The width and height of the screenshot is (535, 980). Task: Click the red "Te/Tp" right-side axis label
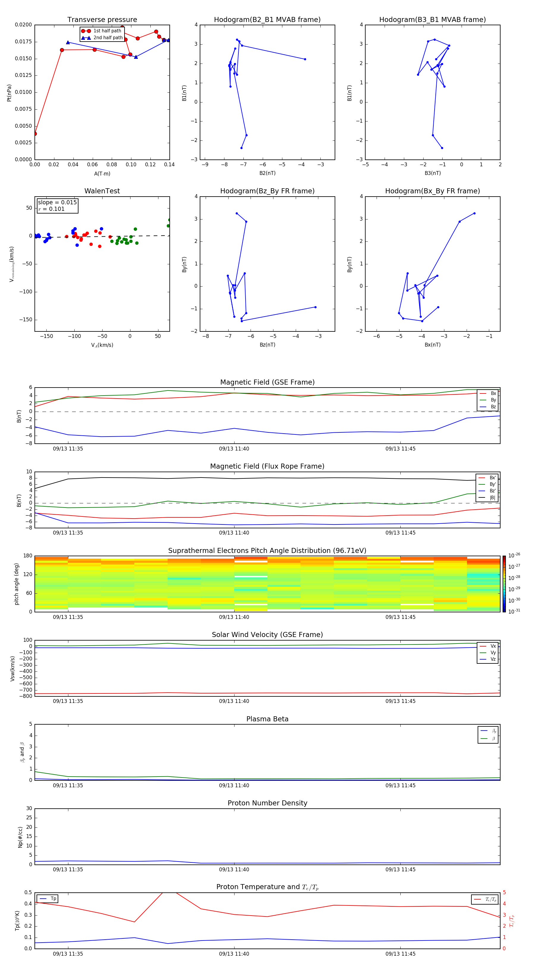pyautogui.click(x=512, y=921)
